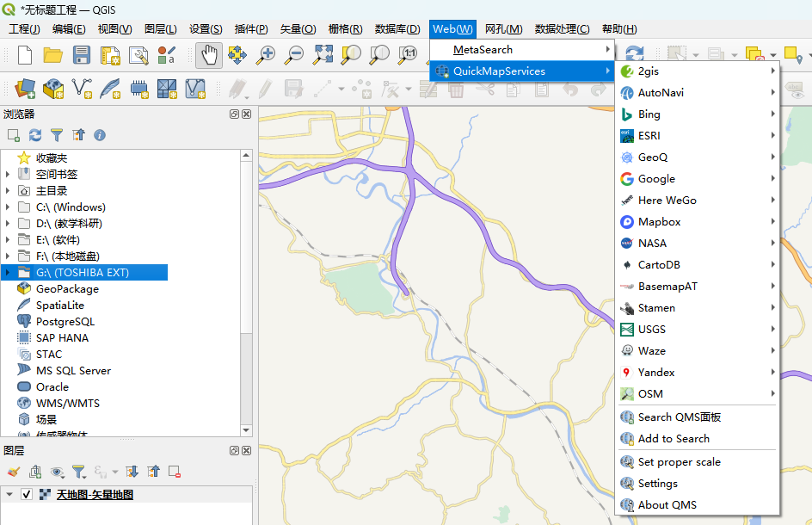Click the Zoom to Selection icon
This screenshot has height=525, width=812.
(x=351, y=54)
